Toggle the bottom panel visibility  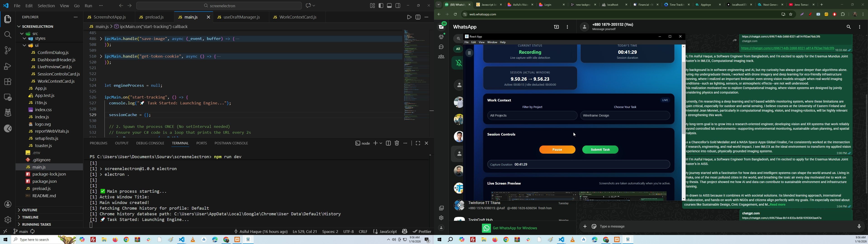[x=389, y=6]
